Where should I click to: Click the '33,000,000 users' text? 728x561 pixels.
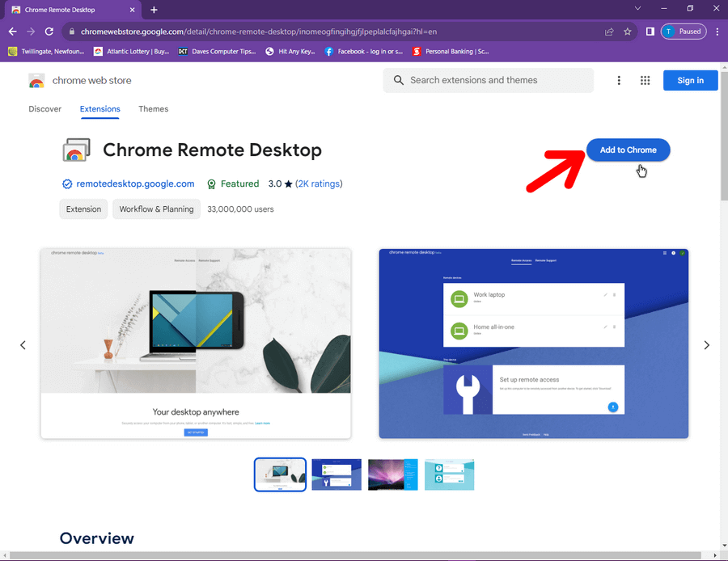click(240, 209)
